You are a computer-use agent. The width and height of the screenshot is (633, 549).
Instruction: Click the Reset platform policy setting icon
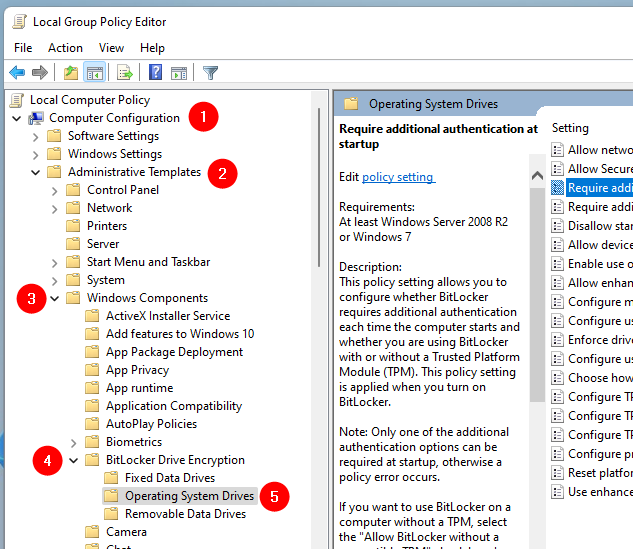(557, 473)
